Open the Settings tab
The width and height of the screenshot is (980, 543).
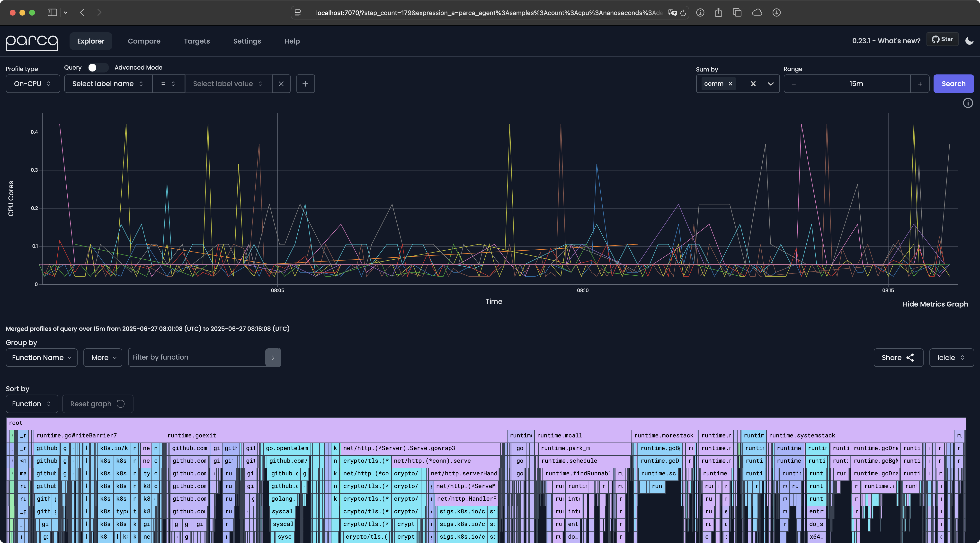point(247,41)
